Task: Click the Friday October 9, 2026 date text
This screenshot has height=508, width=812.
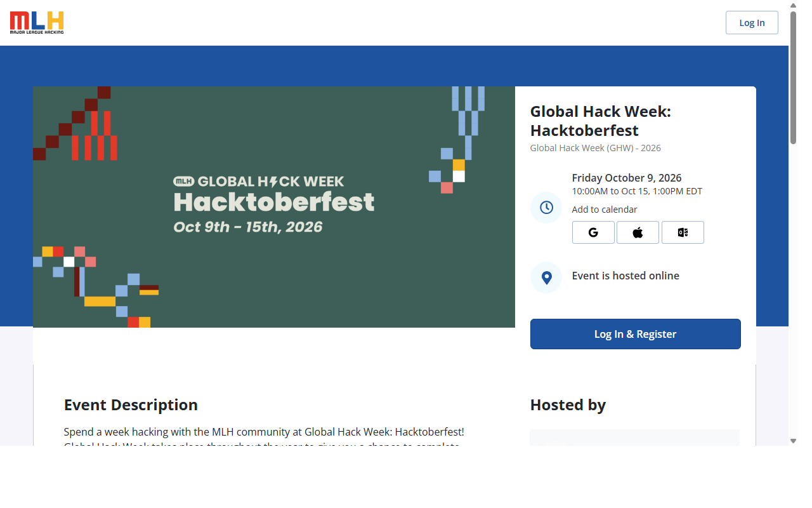Action: 627,178
